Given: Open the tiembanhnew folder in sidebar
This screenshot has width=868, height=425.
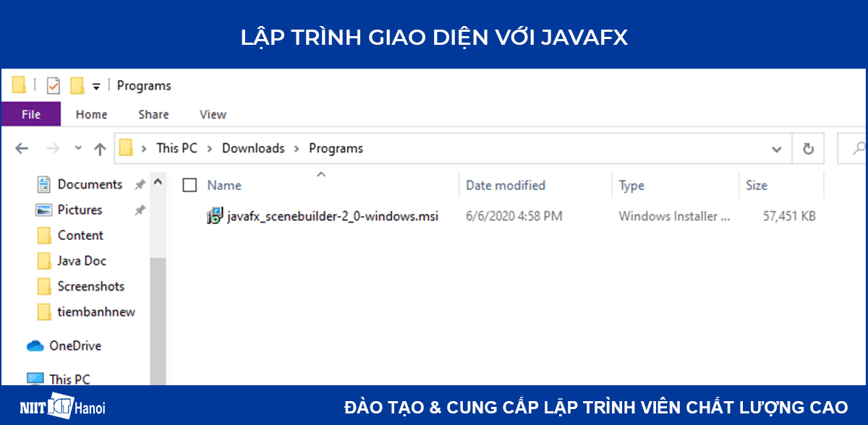Looking at the screenshot, I should (x=96, y=312).
